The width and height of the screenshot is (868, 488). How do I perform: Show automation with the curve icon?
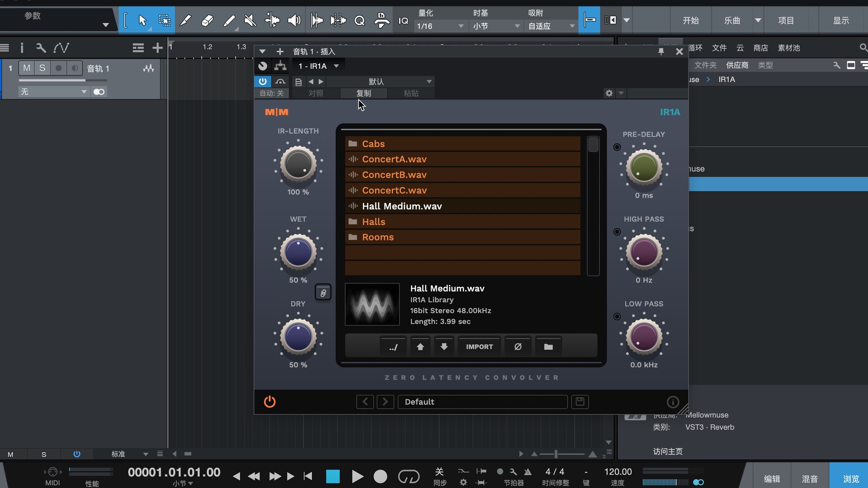click(x=61, y=48)
